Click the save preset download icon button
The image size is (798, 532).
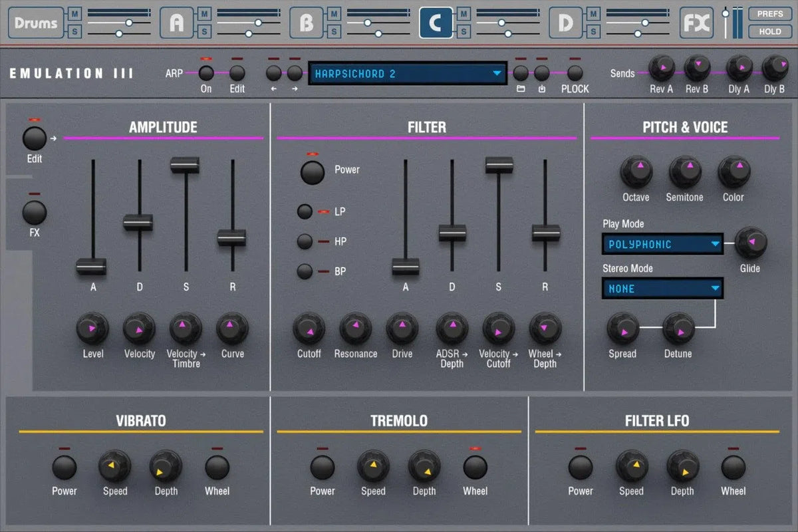pos(542,73)
